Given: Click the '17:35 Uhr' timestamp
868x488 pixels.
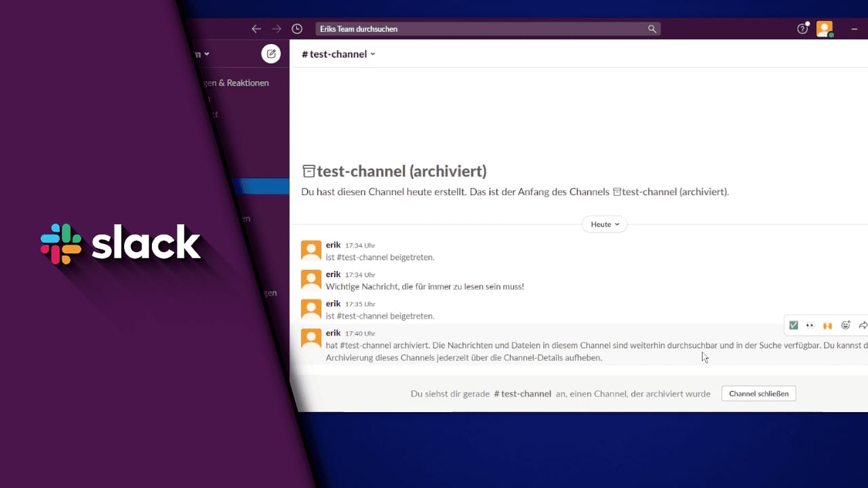Looking at the screenshot, I should tap(360, 304).
